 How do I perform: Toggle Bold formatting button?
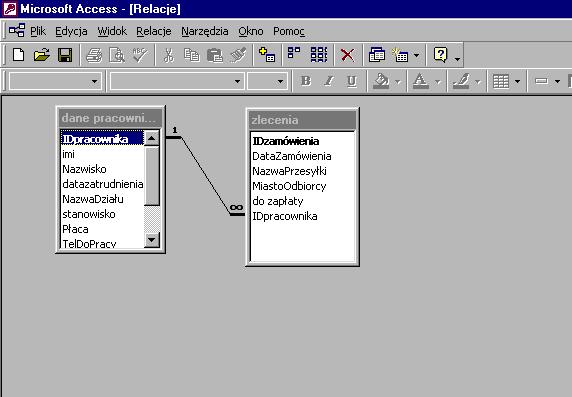pyautogui.click(x=306, y=81)
